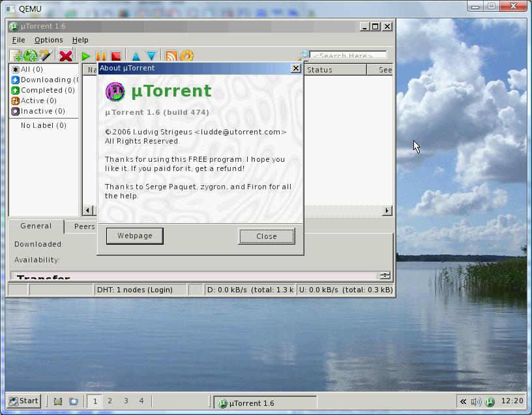Open Preferences via the gear icon
532x415 pixels.
pos(186,57)
